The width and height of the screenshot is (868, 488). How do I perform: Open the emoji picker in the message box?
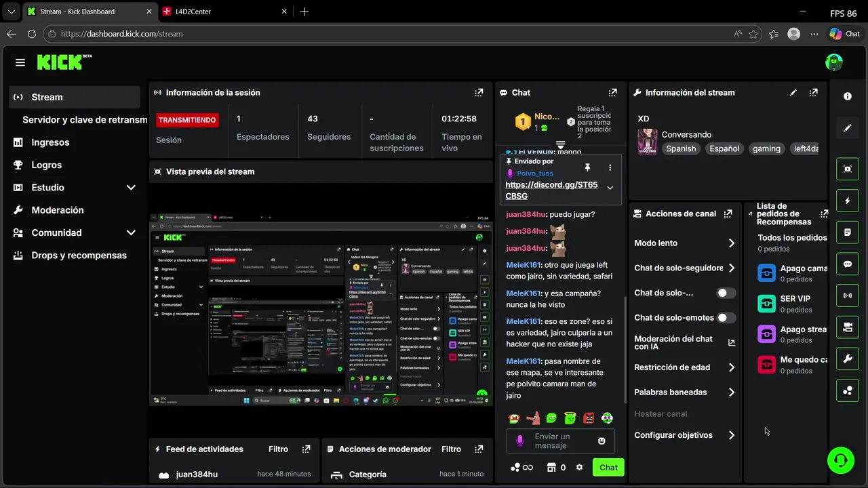[x=601, y=441]
